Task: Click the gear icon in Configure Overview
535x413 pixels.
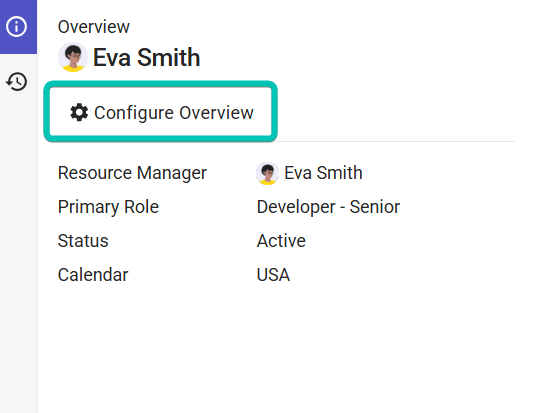Action: click(x=79, y=112)
